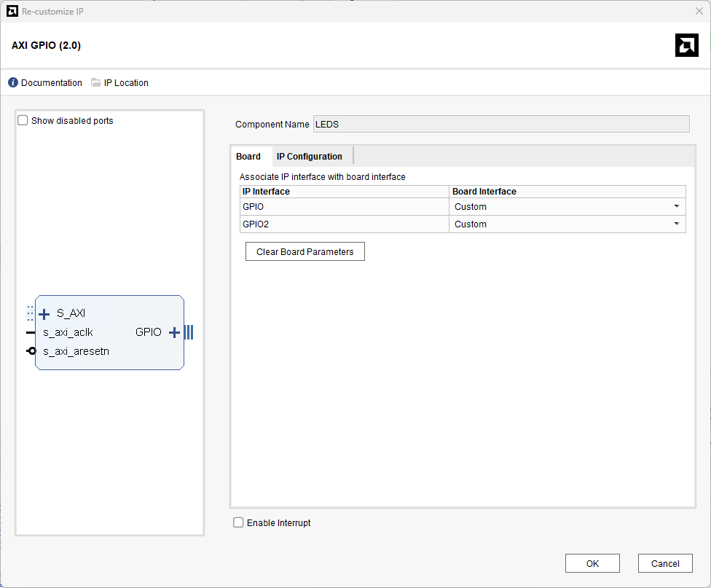This screenshot has width=711, height=588.
Task: Switch to the IP Configuration tab
Action: (x=309, y=157)
